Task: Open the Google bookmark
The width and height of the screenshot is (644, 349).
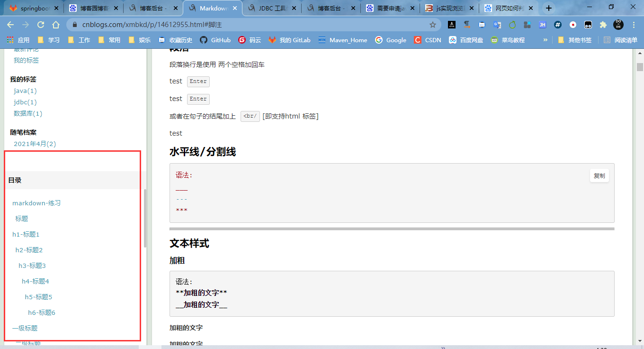Action: (x=391, y=40)
